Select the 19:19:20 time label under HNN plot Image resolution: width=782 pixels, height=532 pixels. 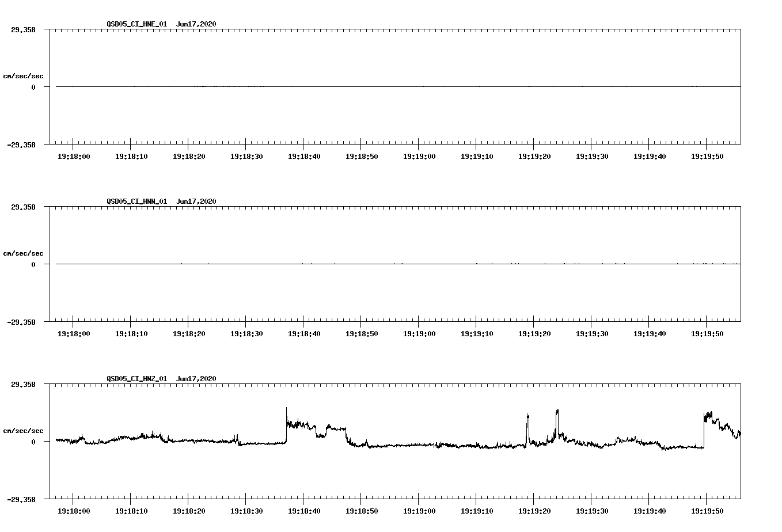(534, 333)
